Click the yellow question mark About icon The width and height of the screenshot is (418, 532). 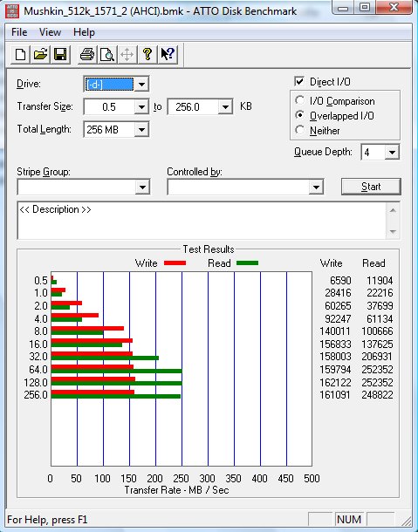(147, 54)
